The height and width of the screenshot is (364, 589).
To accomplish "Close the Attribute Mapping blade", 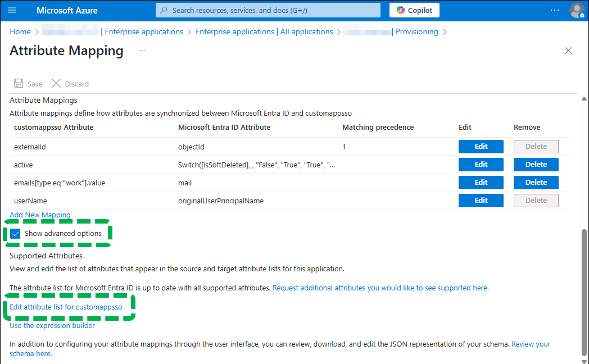I will click(x=568, y=51).
